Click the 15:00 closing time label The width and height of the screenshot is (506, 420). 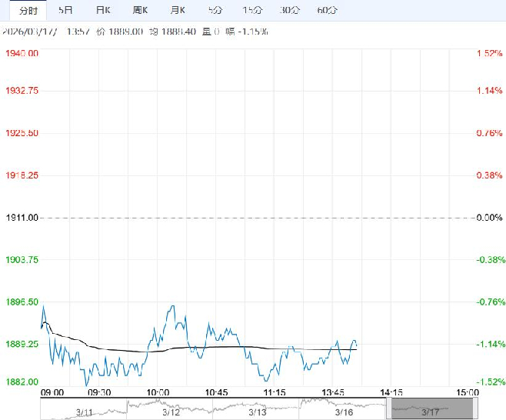466,392
